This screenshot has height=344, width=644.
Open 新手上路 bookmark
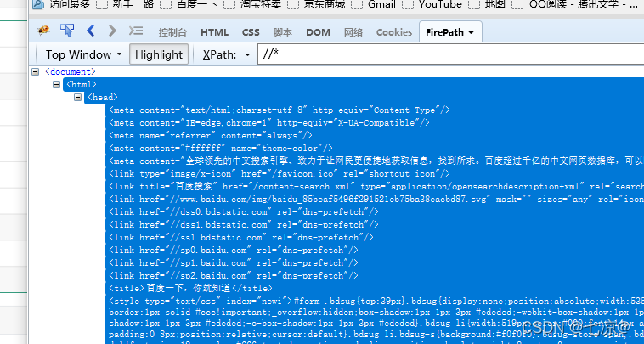124,4
